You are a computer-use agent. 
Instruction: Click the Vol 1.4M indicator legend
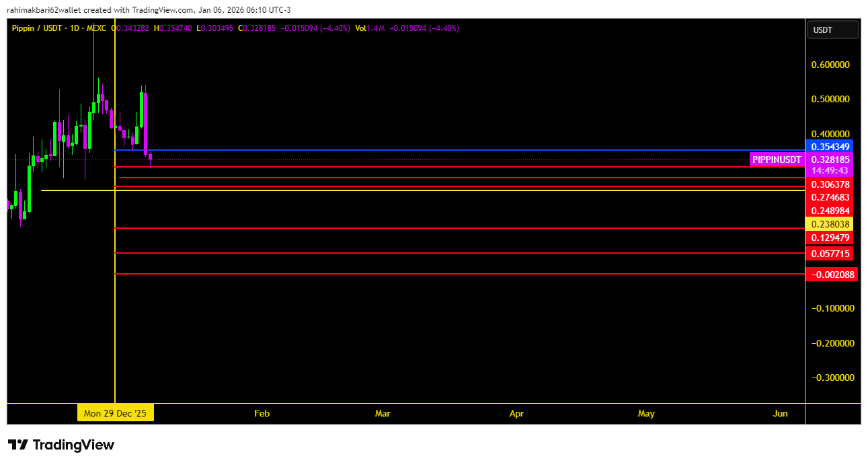coord(367,28)
